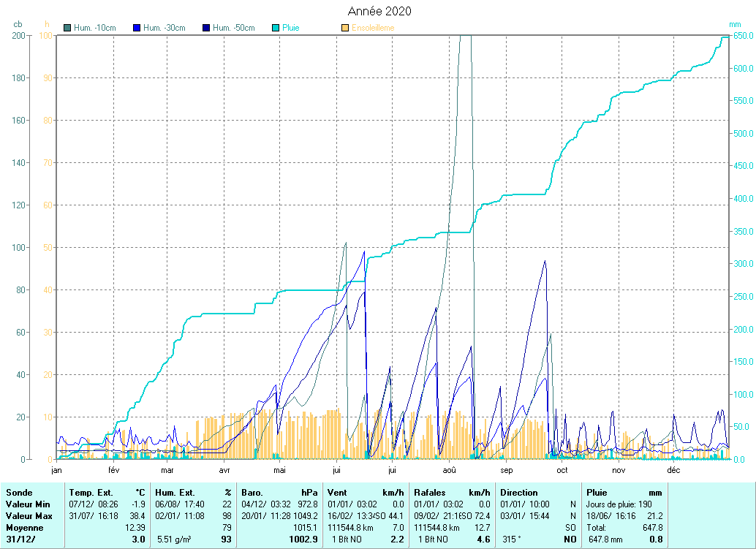Click the "oct" month label on the x-axis
The image size is (756, 549).
[562, 471]
